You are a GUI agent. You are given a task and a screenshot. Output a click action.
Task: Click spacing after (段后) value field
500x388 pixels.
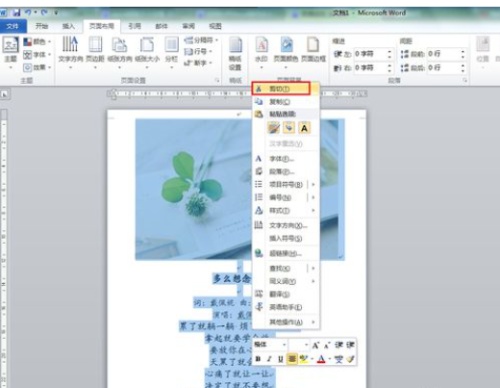point(443,68)
